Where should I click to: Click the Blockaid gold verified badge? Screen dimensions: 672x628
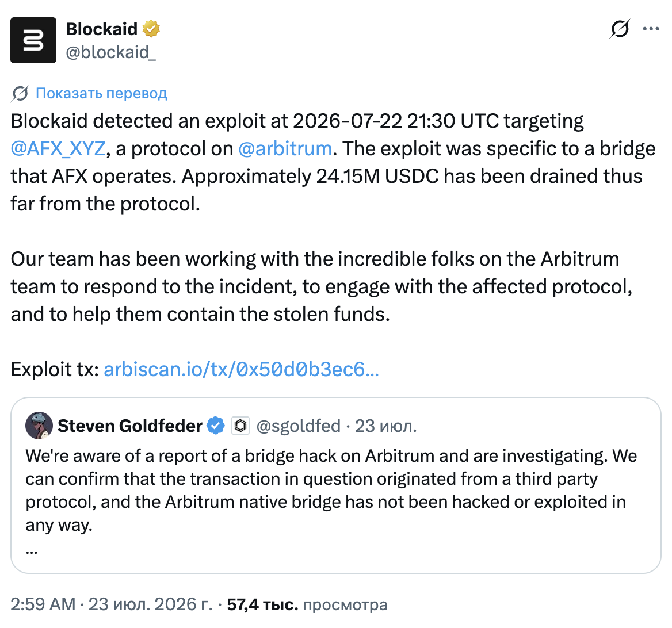point(151,29)
